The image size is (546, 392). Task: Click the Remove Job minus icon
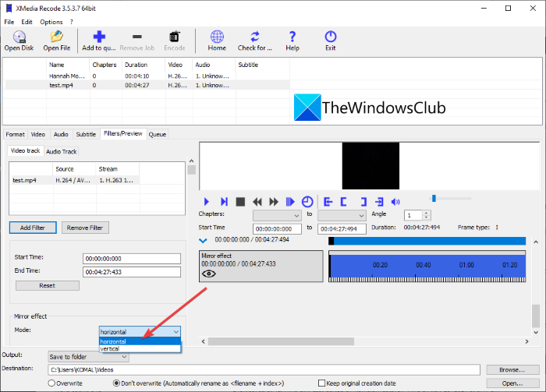tap(137, 37)
